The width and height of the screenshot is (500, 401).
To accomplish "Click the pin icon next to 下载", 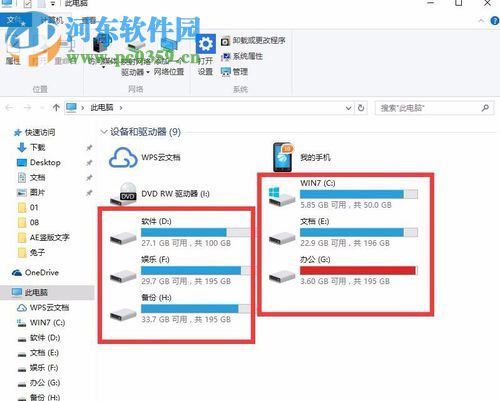I will 89,147.
